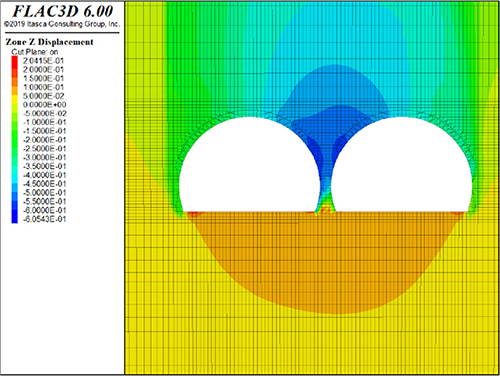
Task: Click the yellow legend swatch beside 0.0000E+00
Action: tap(15, 100)
